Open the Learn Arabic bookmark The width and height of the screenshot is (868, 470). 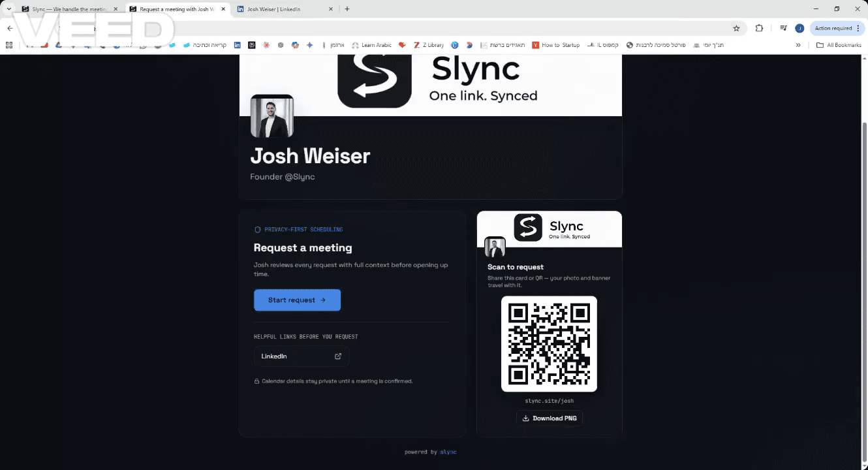(x=371, y=45)
